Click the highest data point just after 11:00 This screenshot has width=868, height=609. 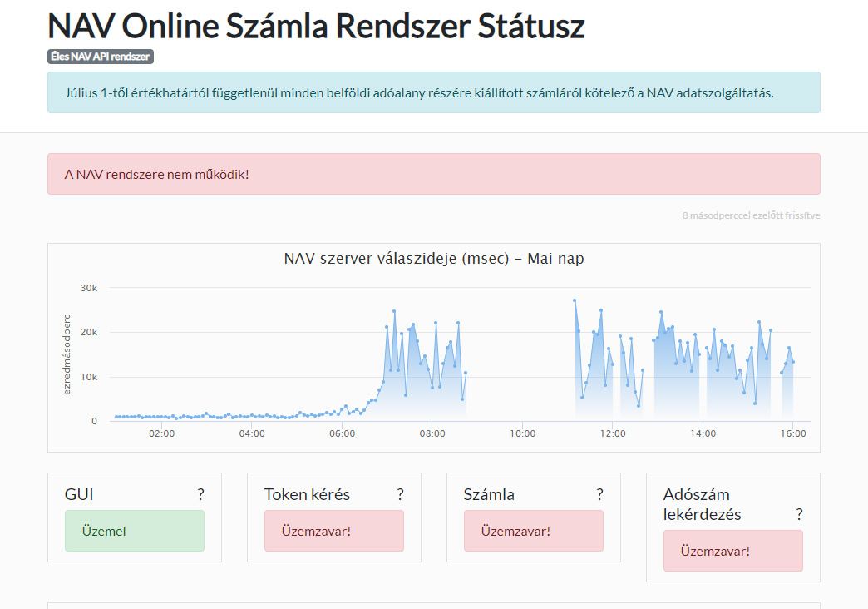pyautogui.click(x=575, y=300)
